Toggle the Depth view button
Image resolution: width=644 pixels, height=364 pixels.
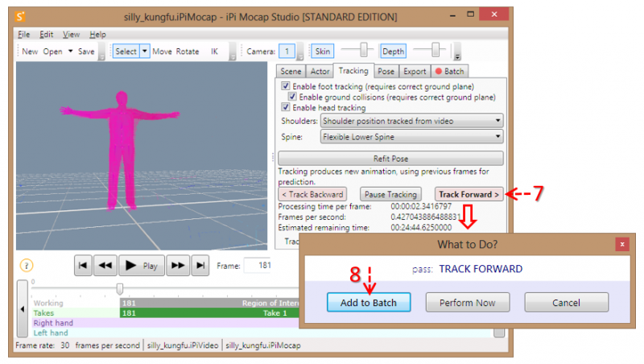(x=393, y=52)
